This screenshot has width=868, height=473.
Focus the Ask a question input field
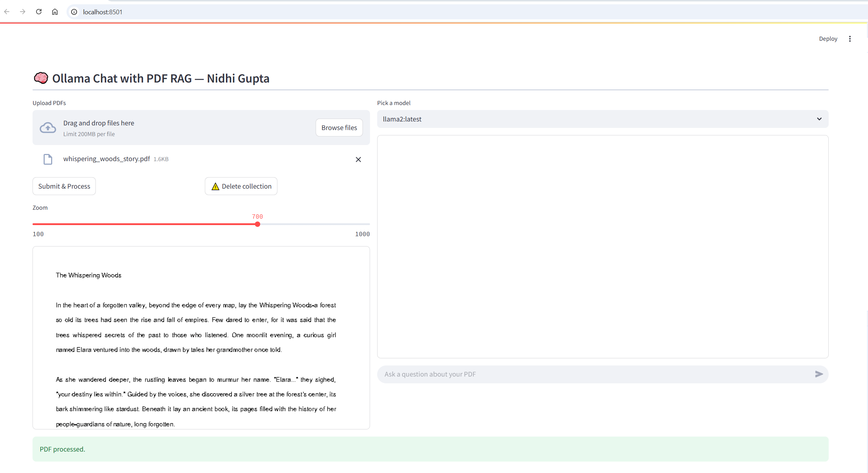[593, 374]
